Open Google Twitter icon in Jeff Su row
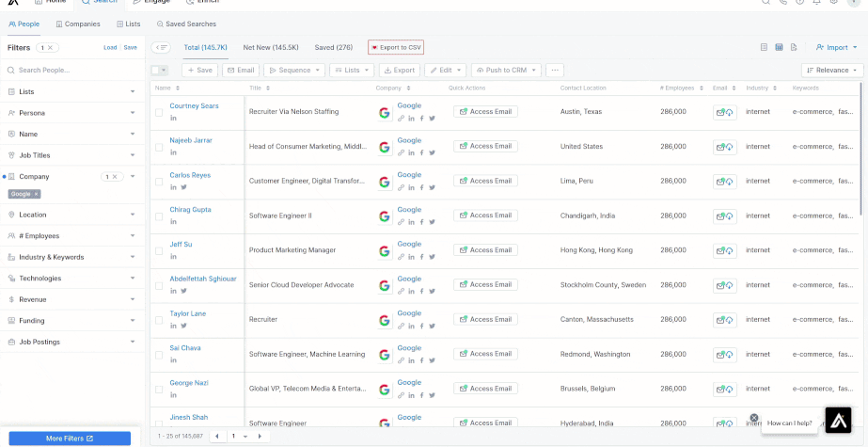This screenshot has width=868, height=447. 432,257
